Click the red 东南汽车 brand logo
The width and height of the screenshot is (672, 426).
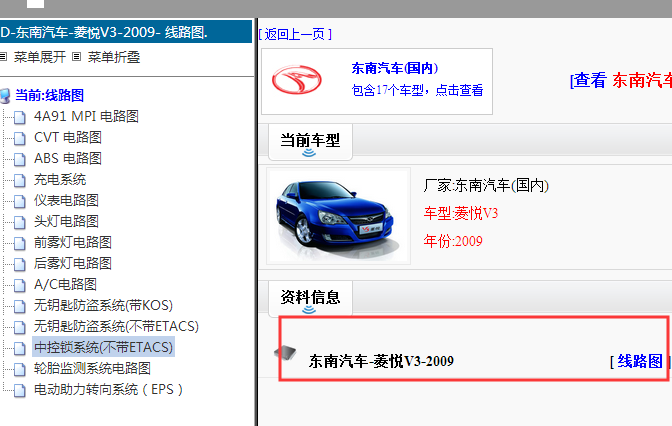297,80
